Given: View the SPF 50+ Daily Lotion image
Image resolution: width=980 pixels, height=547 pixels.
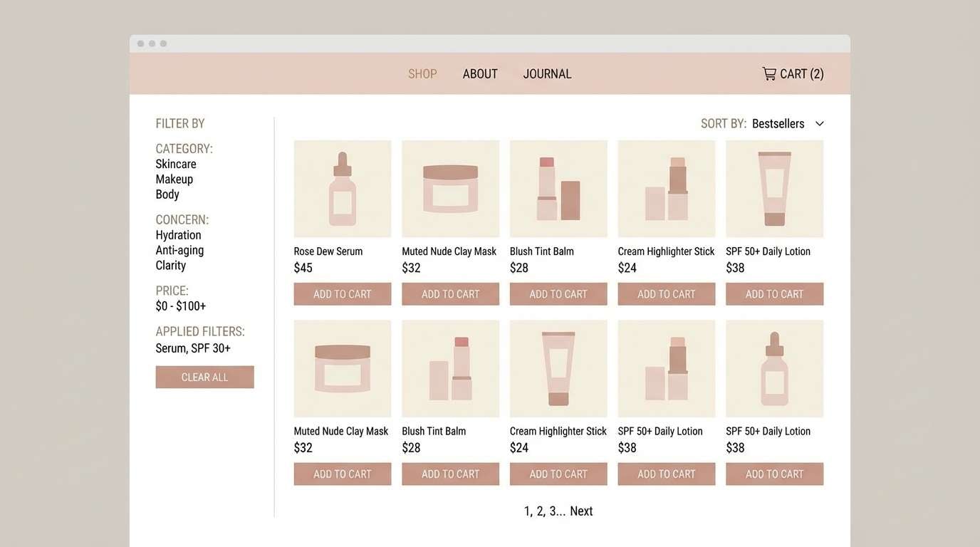Looking at the screenshot, I should click(x=774, y=188).
